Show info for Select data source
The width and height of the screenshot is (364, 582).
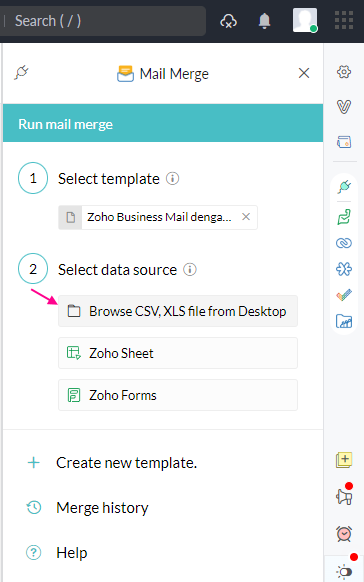tap(190, 269)
